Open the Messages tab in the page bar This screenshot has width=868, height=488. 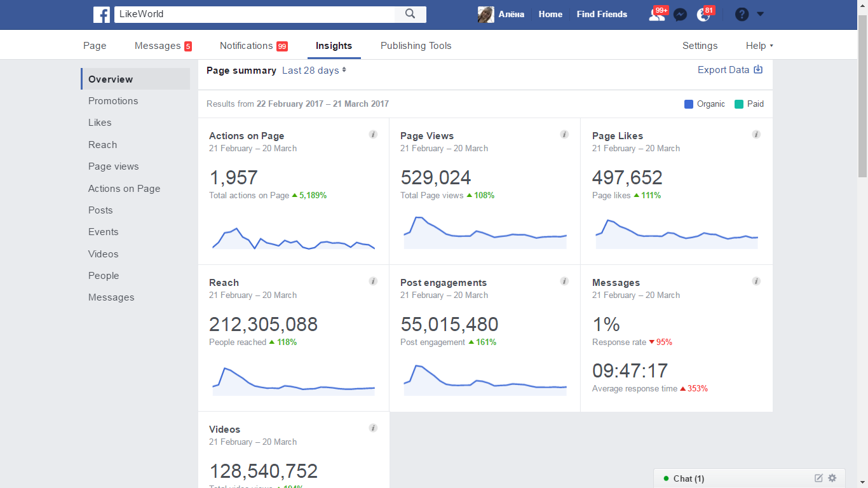click(163, 46)
